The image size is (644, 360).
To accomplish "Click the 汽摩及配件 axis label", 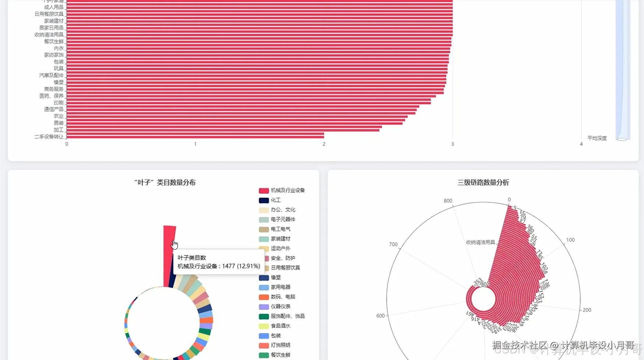I will [51, 75].
